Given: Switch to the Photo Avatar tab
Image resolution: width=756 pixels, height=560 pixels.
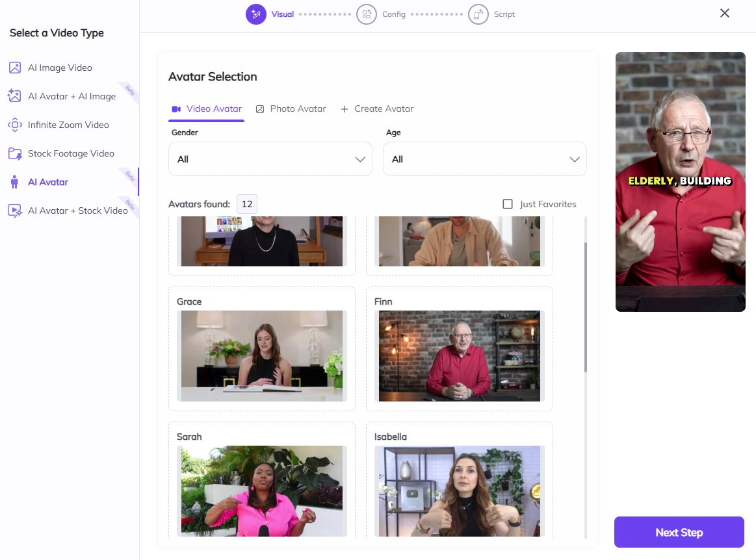Looking at the screenshot, I should [291, 109].
